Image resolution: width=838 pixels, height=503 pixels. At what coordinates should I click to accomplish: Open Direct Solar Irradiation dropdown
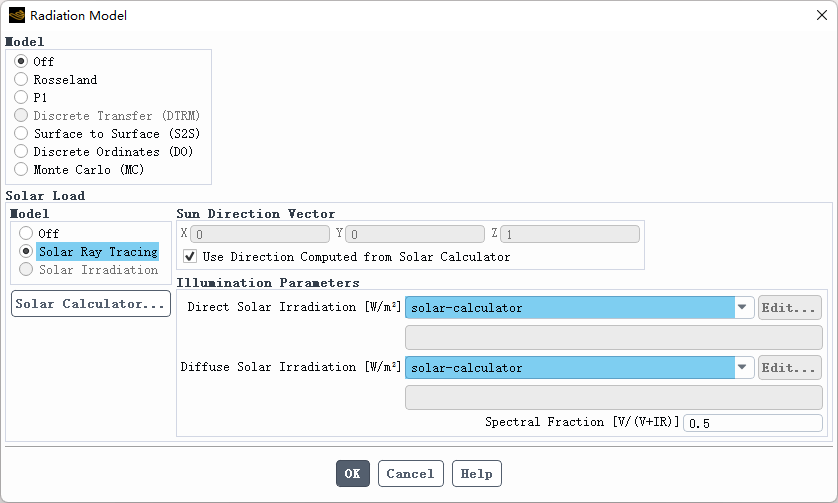744,308
